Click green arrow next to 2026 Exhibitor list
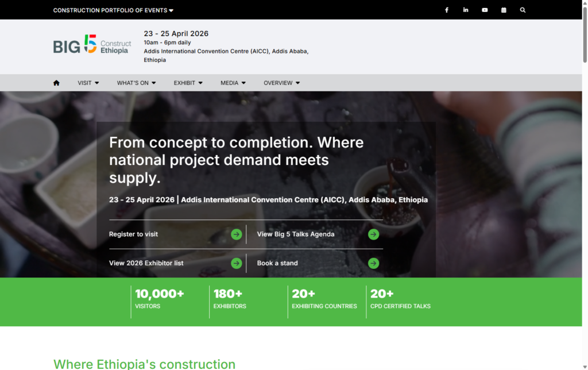Screen dimensions: 588x370 coord(236,263)
